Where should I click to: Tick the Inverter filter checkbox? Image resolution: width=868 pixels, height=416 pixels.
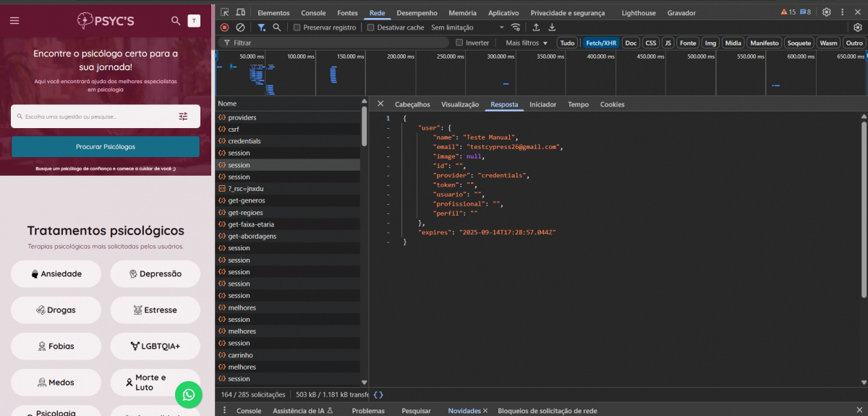coord(459,43)
